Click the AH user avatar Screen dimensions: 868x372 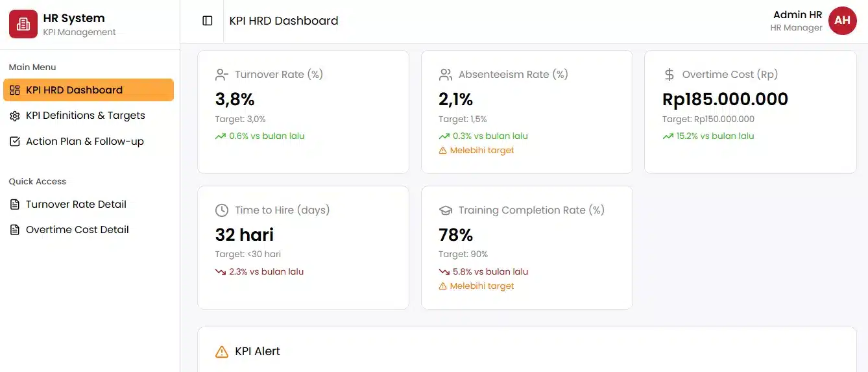click(x=842, y=21)
